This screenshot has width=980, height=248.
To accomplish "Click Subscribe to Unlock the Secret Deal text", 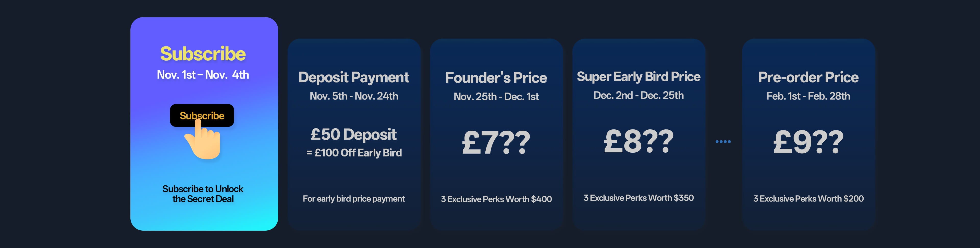I will [203, 194].
